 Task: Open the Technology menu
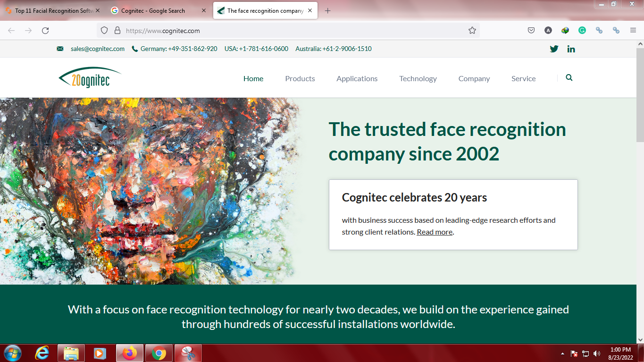(418, 78)
